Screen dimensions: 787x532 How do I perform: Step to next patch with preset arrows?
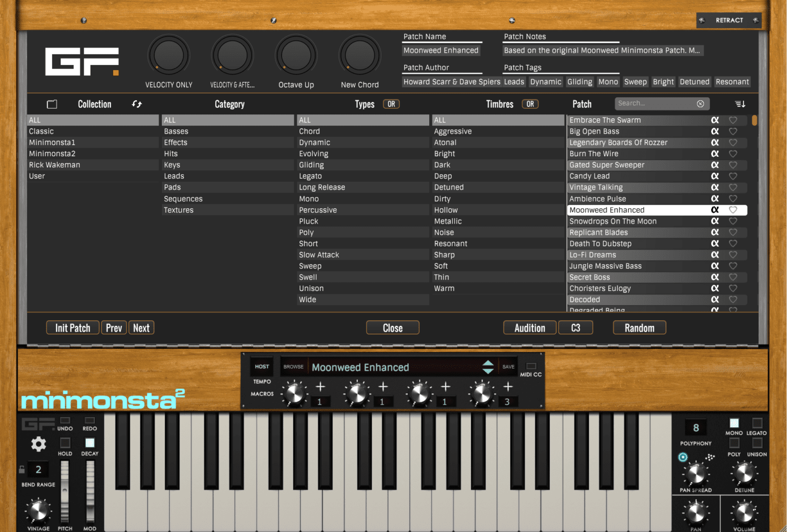pyautogui.click(x=488, y=371)
